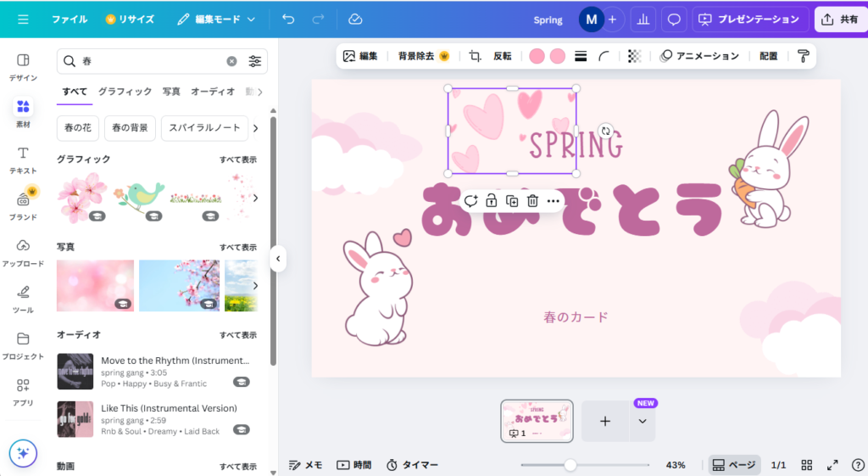Select the first pink color swatch
Screen dimensions: 868x476
point(537,57)
